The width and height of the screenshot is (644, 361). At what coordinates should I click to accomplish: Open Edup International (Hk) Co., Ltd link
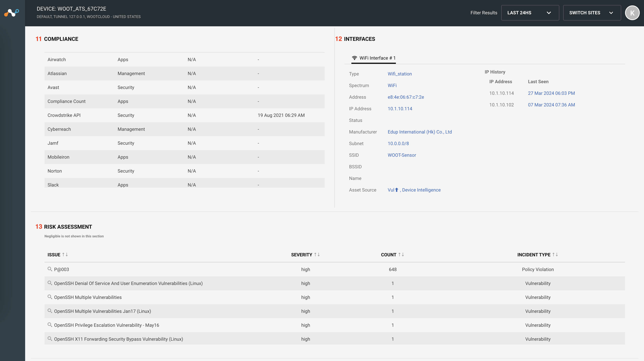[419, 132]
